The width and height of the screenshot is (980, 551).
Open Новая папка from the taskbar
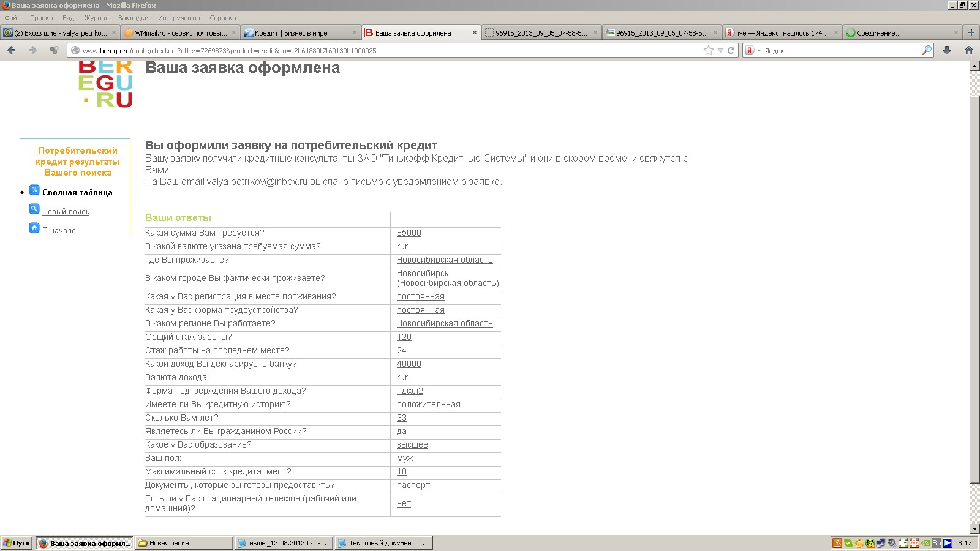coord(184,543)
